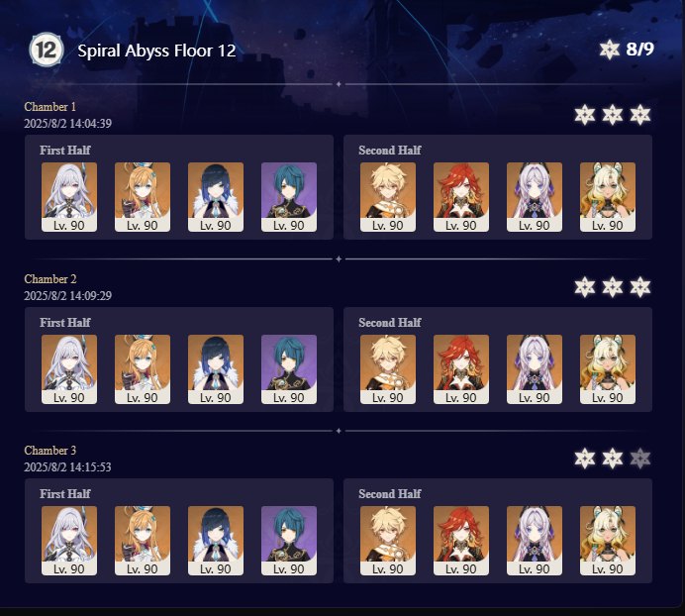
Task: Select orange-haired character in Chamber 2 First Half
Action: pyautogui.click(x=143, y=369)
